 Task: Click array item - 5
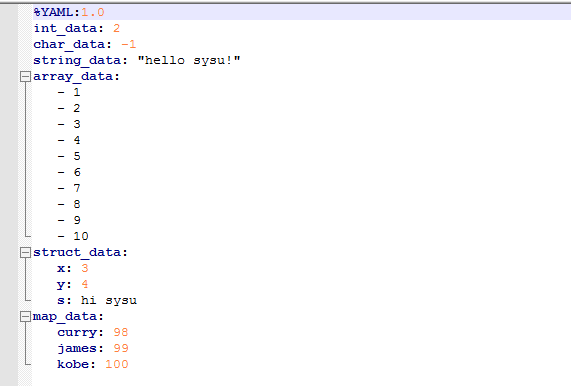pyautogui.click(x=69, y=157)
